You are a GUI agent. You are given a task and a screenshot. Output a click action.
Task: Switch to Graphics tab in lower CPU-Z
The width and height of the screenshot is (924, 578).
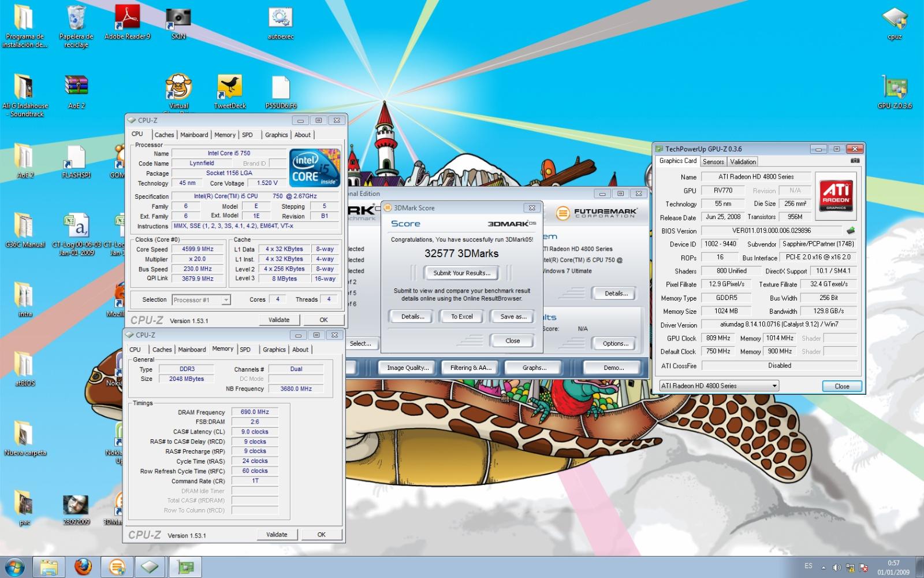pyautogui.click(x=274, y=350)
